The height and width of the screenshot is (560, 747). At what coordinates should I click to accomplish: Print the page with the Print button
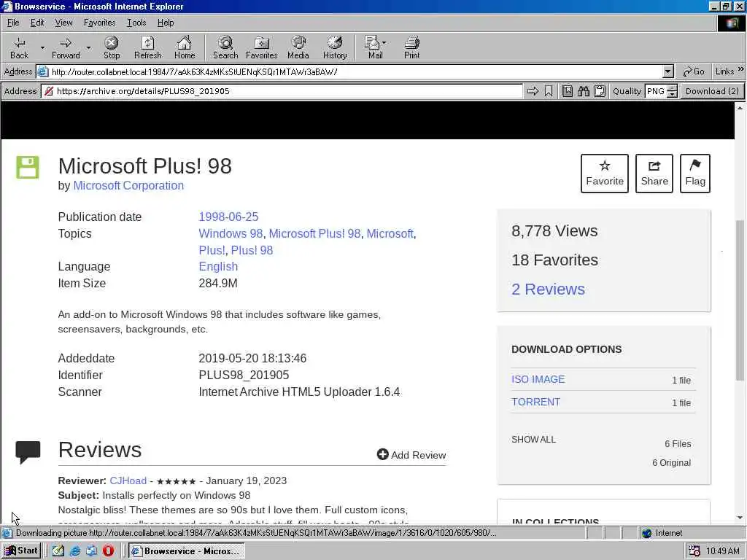tap(412, 48)
